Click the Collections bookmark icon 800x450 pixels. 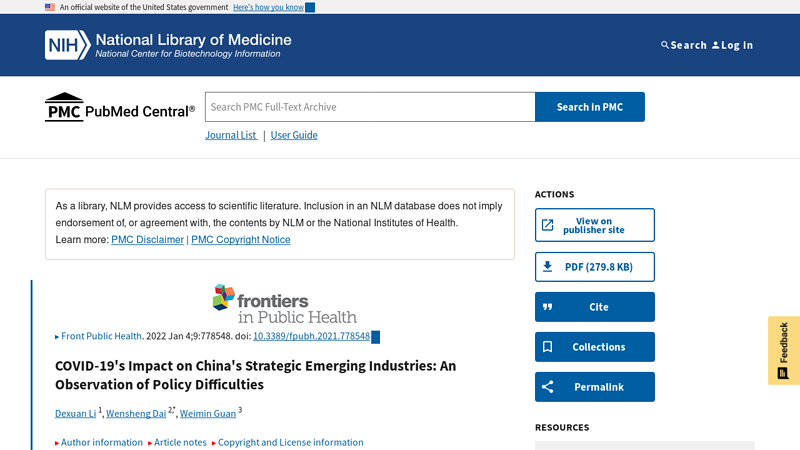pos(547,347)
